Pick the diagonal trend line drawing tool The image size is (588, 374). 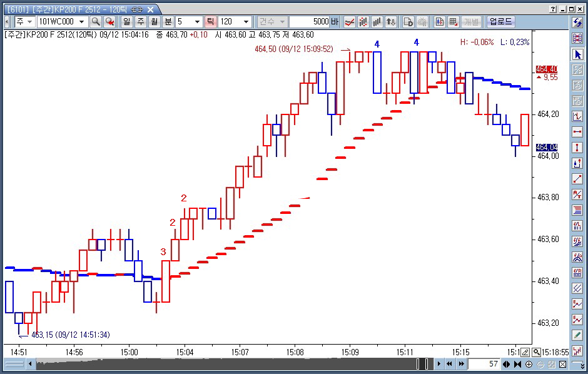pos(577,179)
